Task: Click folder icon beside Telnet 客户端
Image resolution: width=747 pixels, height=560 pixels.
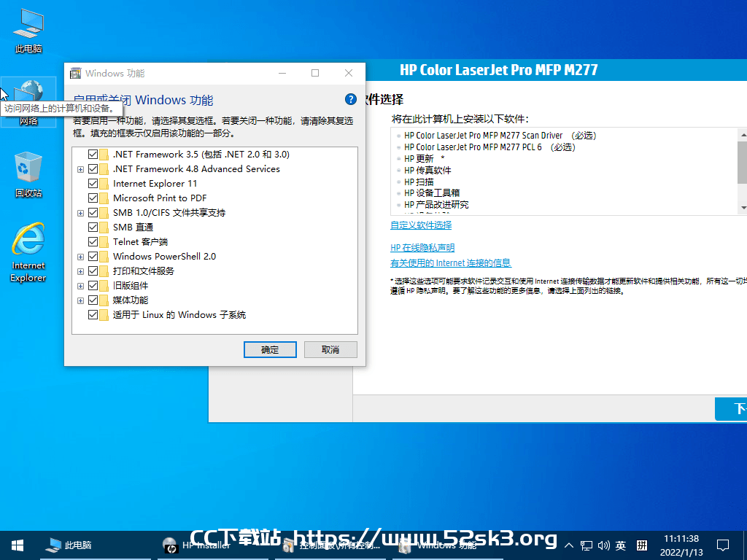Action: pos(104,242)
